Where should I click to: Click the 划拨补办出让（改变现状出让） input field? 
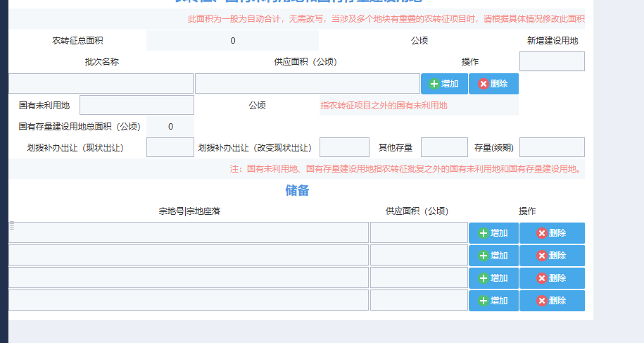point(344,147)
